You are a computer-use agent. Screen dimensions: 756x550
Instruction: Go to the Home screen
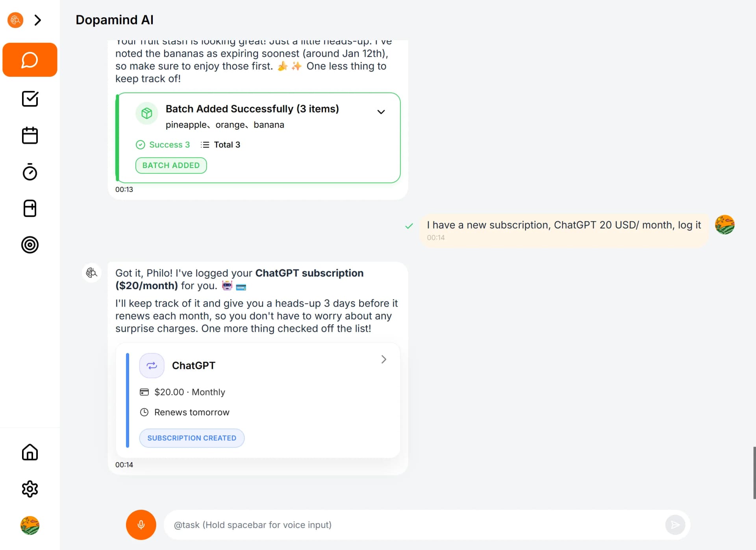click(30, 452)
